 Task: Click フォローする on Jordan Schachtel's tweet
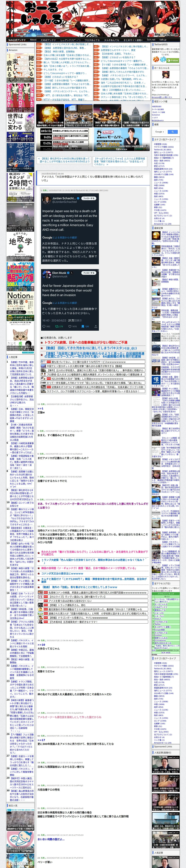pos(89,198)
